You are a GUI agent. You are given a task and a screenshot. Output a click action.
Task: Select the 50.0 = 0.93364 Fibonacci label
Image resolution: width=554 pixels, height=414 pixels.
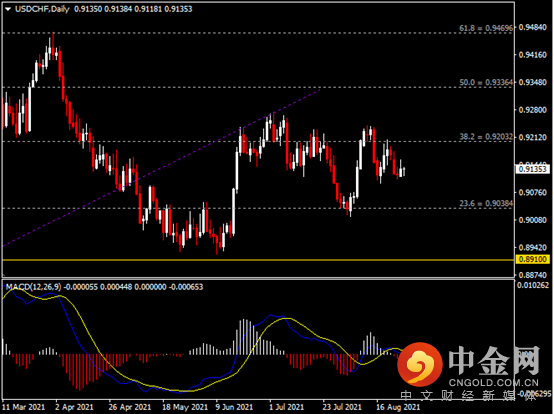[x=486, y=82]
